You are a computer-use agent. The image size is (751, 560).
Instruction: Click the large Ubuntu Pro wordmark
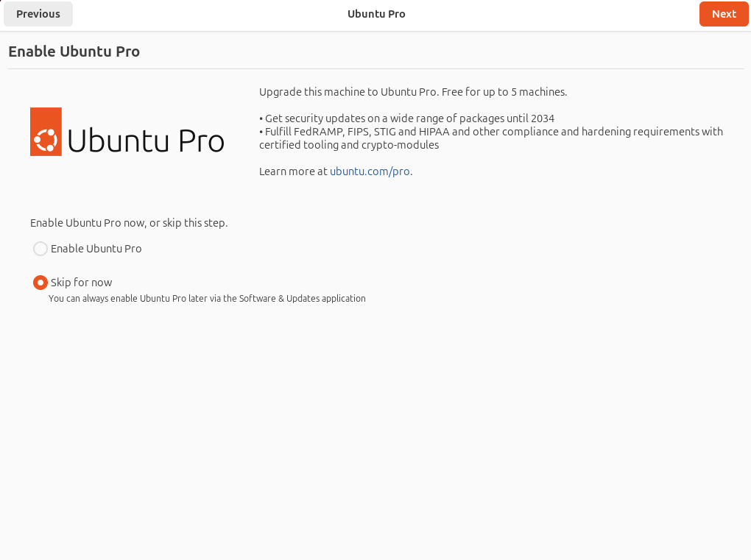pyautogui.click(x=146, y=140)
